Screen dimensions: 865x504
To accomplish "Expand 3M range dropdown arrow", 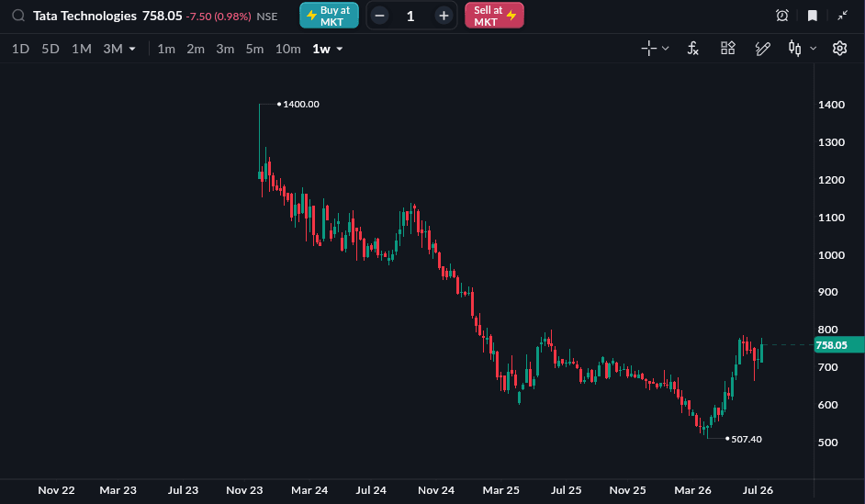I will [132, 49].
